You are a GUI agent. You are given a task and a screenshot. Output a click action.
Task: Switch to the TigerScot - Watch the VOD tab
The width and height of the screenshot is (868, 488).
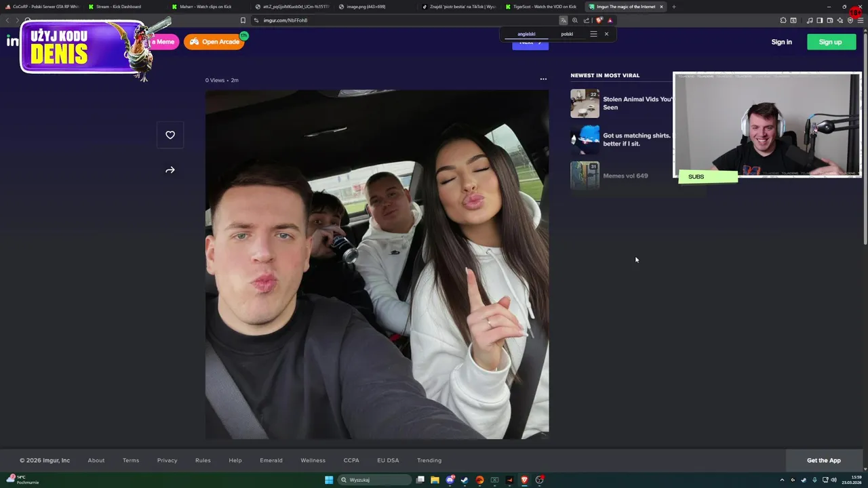(540, 7)
